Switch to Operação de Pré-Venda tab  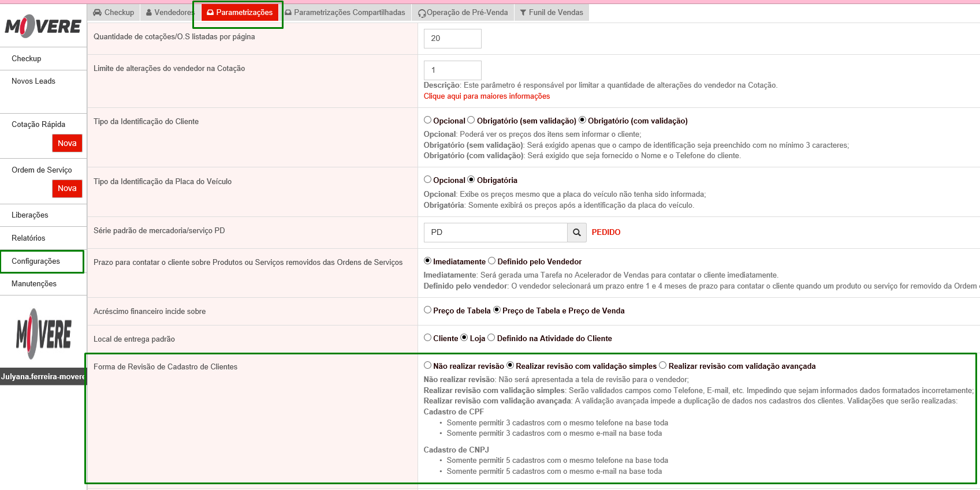(x=463, y=13)
